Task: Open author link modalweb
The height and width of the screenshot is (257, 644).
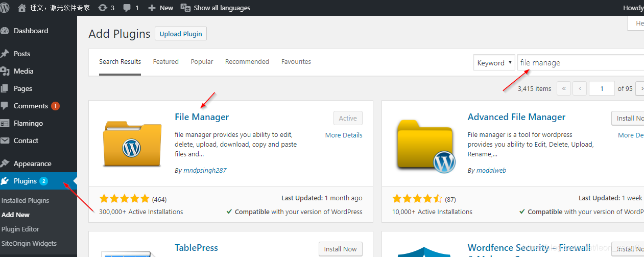Action: pos(491,171)
